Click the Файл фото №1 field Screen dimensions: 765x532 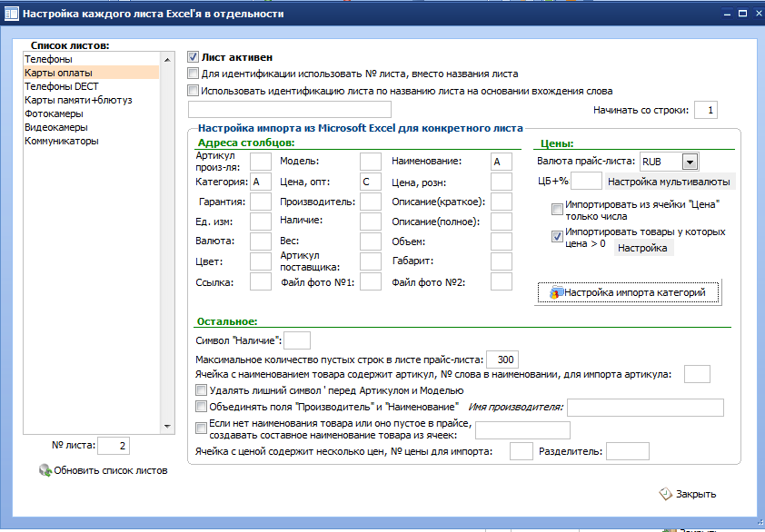[x=371, y=281]
